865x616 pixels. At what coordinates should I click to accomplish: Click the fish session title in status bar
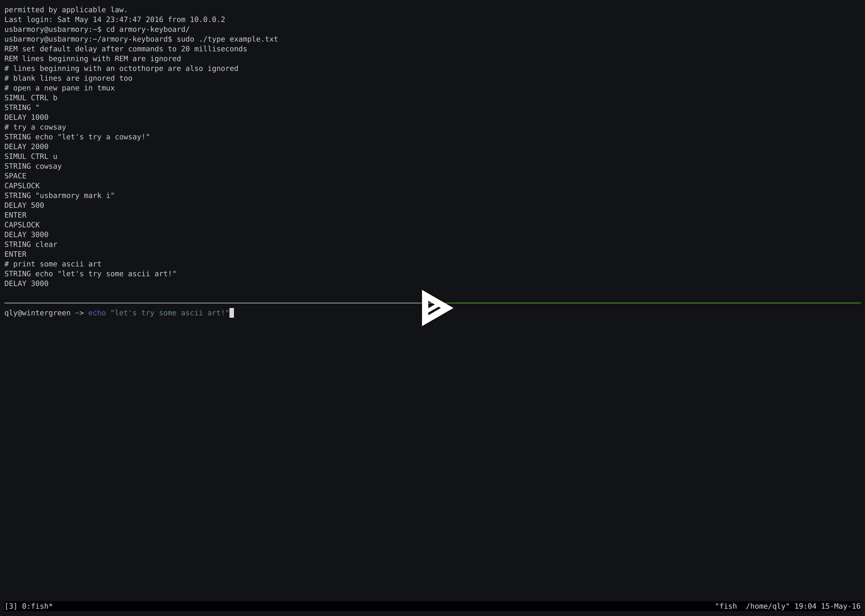coord(726,606)
